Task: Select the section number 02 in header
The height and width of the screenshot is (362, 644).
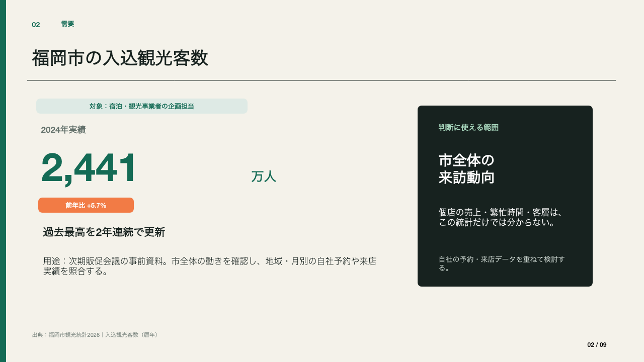Action: (x=36, y=25)
